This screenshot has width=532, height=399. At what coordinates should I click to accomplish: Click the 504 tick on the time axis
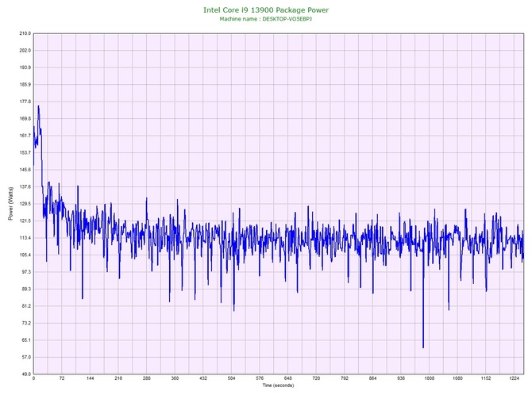231,378
